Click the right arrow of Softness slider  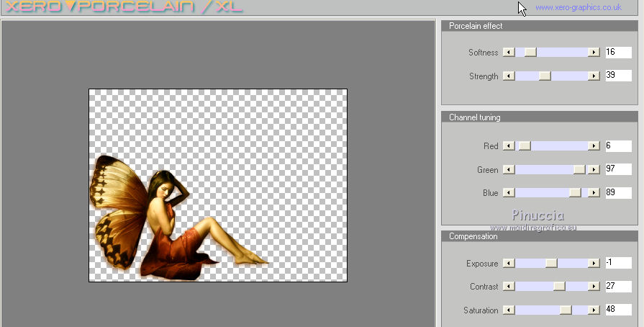click(594, 53)
